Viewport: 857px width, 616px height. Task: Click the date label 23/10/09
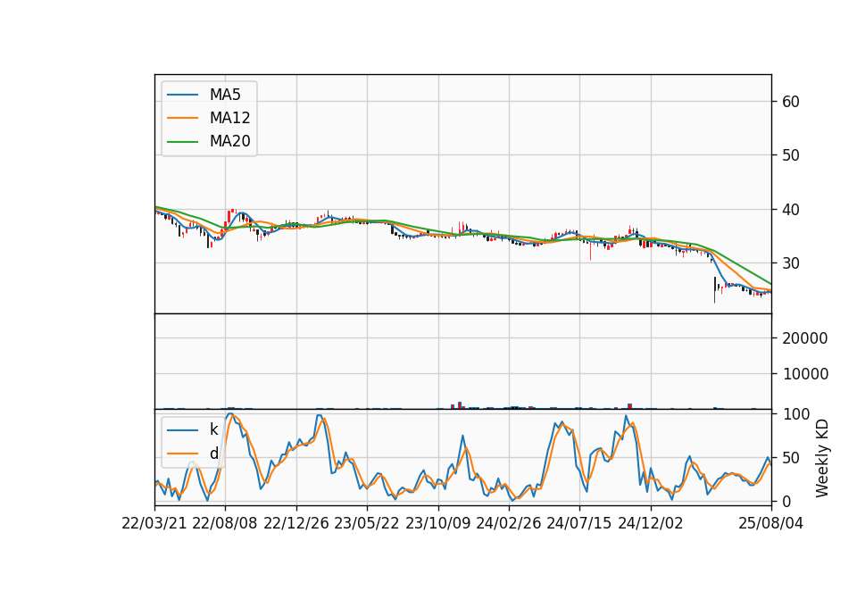[x=437, y=523]
